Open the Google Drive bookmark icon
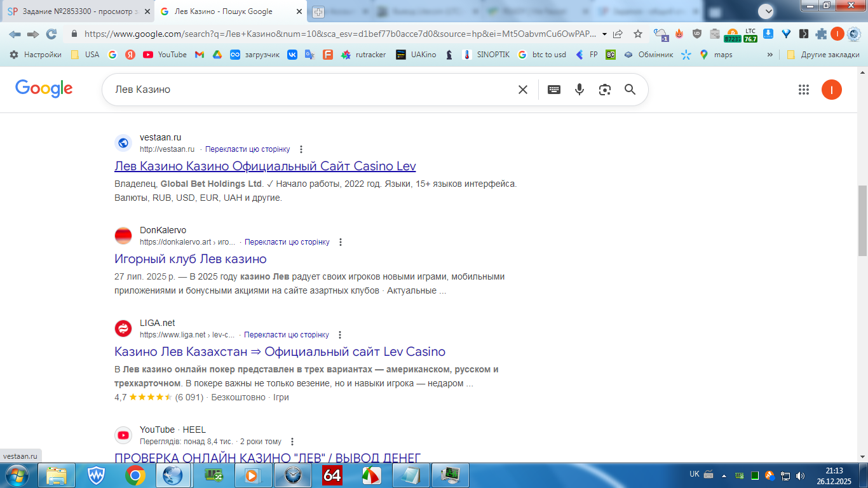 (217, 55)
